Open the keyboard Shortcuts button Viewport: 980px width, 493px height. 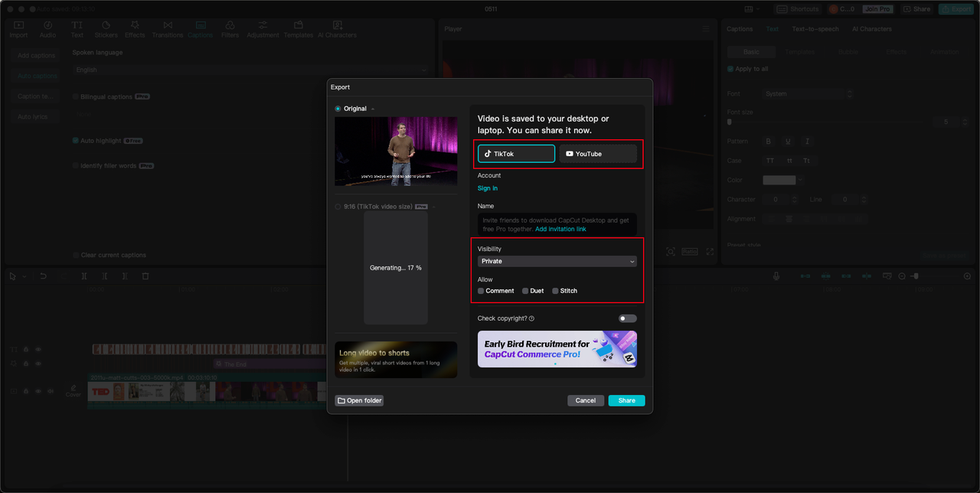pyautogui.click(x=797, y=9)
